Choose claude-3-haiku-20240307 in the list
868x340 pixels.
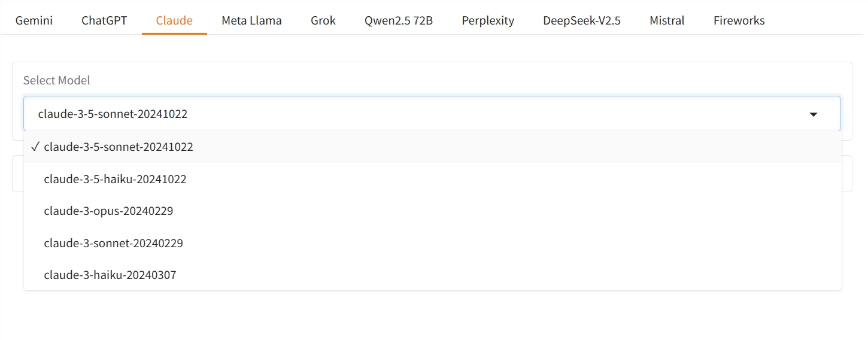pyautogui.click(x=110, y=275)
